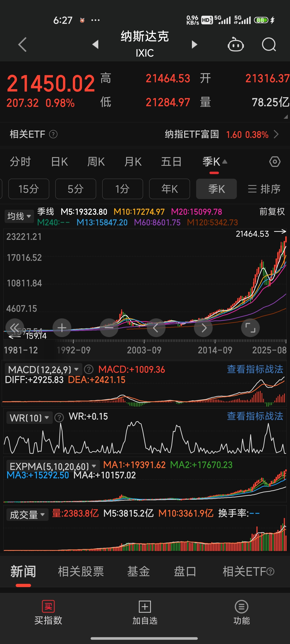Open the 成交量 indicator dropdown

point(27,515)
